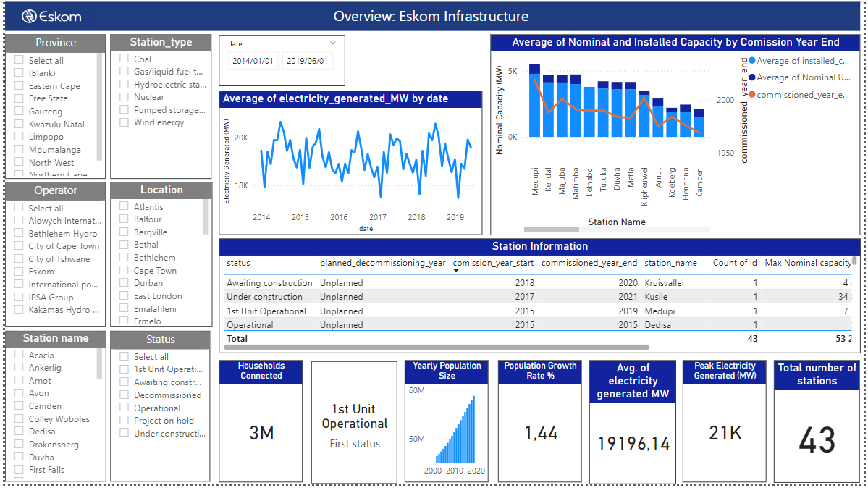This screenshot has height=488, width=868.
Task: Tick Select all in the Province slicer
Action: tap(20, 60)
